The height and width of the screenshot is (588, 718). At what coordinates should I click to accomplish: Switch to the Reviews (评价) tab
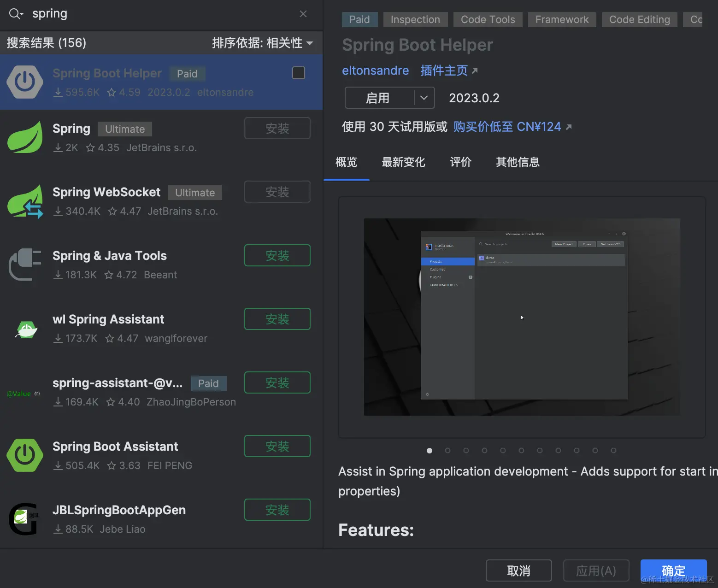tap(460, 162)
